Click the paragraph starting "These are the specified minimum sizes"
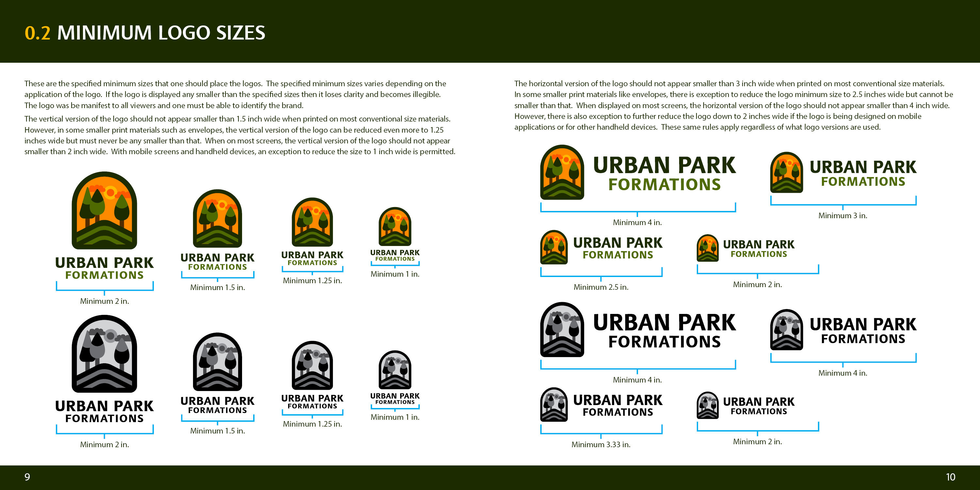 point(235,94)
